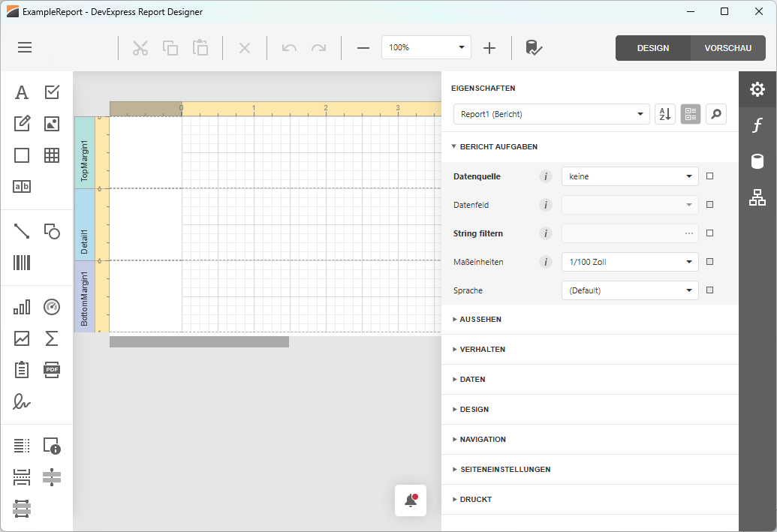The height and width of the screenshot is (532, 777).
Task: Open the notification bell popup
Action: [410, 500]
